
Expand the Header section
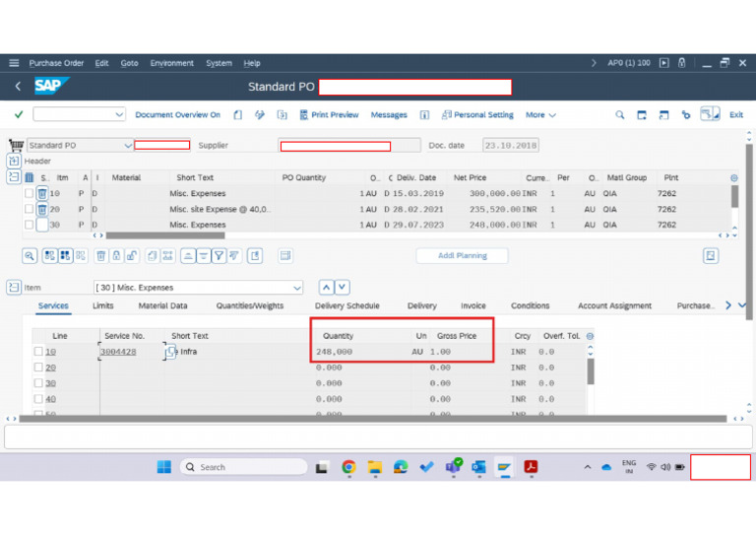click(x=14, y=161)
